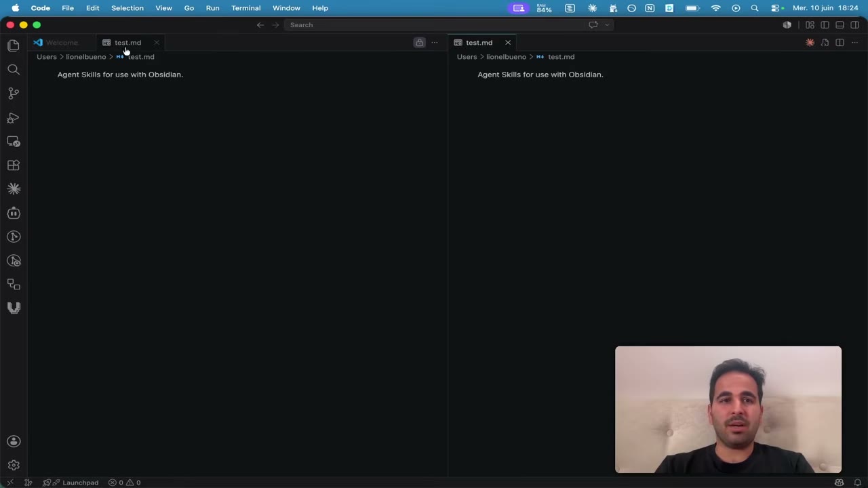Click test.md in the left breadcrumb
This screenshot has height=488, width=868.
pyautogui.click(x=141, y=57)
